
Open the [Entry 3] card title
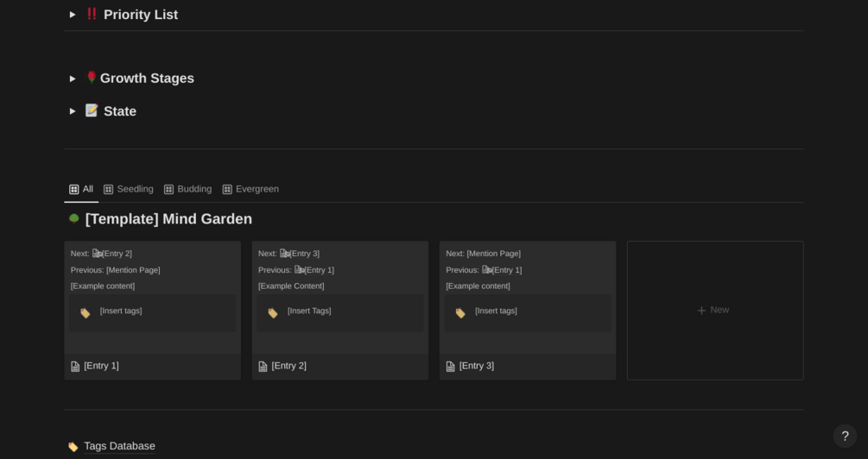point(477,366)
